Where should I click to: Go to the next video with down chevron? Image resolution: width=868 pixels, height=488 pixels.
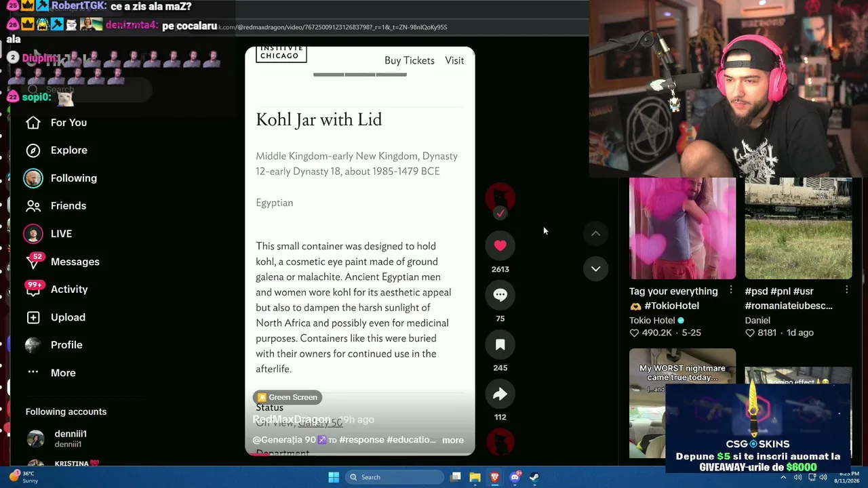595,269
